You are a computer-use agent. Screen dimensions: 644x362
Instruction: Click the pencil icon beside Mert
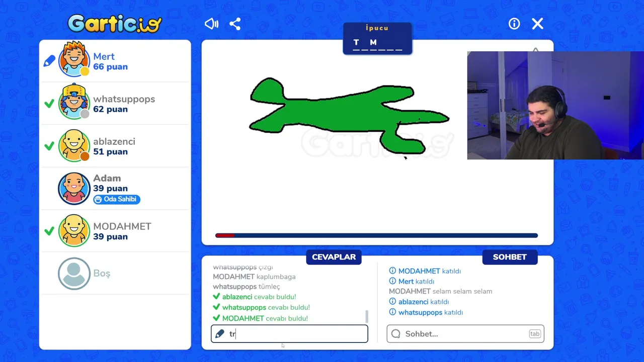(x=49, y=61)
